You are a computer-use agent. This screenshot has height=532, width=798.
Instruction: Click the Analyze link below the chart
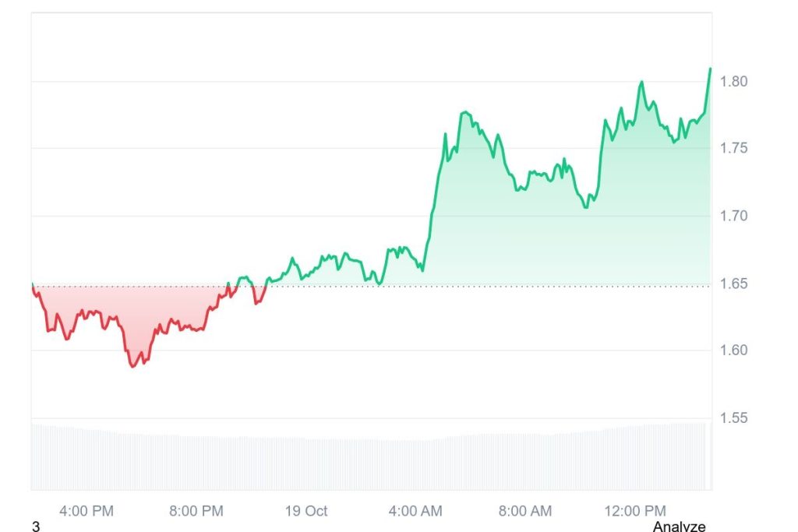pyautogui.click(x=679, y=527)
